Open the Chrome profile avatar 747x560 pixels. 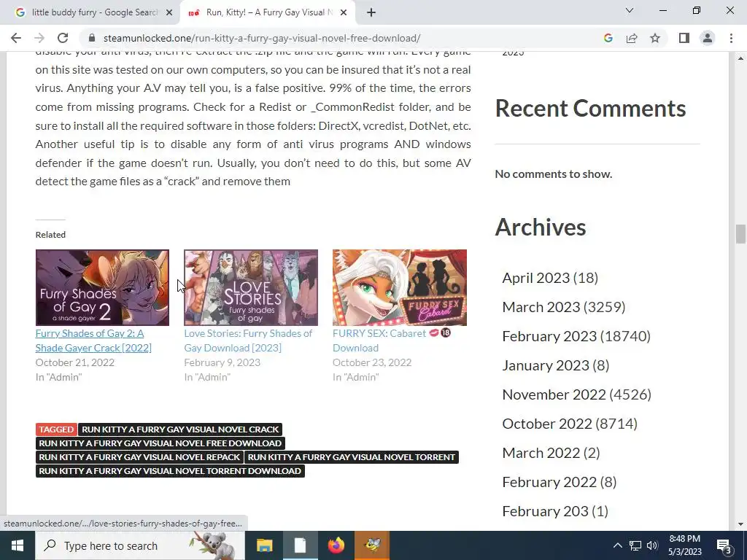coord(708,38)
